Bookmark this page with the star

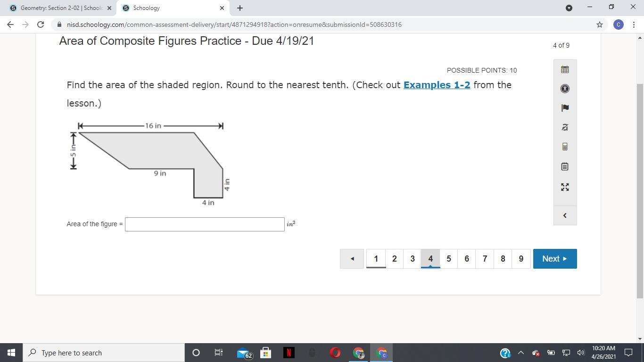[x=600, y=25]
